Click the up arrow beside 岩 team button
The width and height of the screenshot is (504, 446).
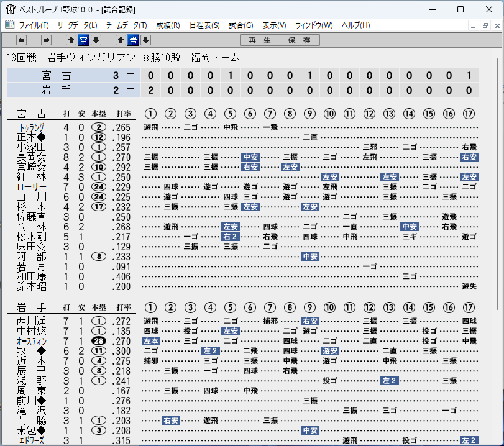121,40
